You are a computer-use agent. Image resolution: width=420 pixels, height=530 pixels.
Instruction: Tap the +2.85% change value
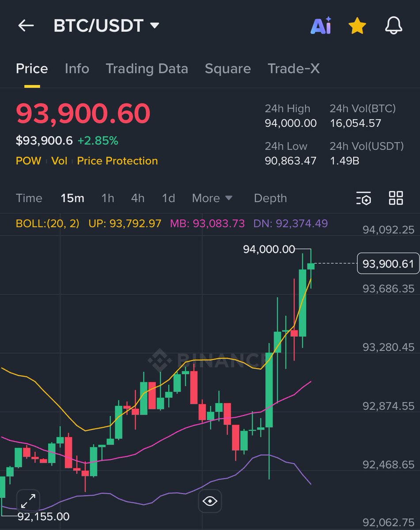(98, 141)
